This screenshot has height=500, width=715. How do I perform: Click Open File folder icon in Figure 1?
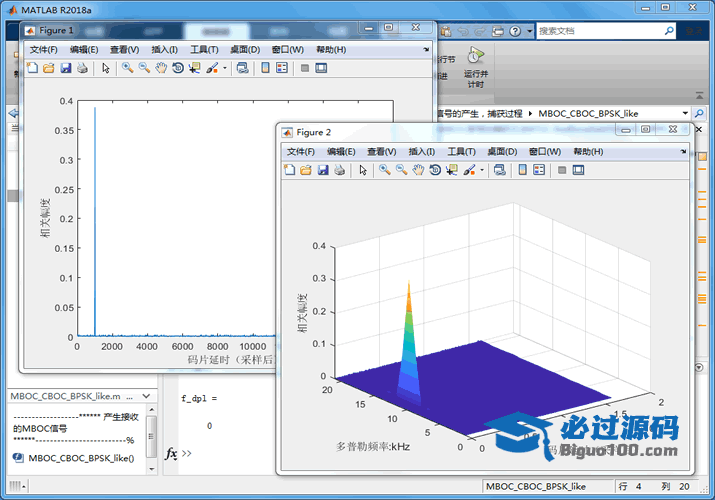(48, 68)
